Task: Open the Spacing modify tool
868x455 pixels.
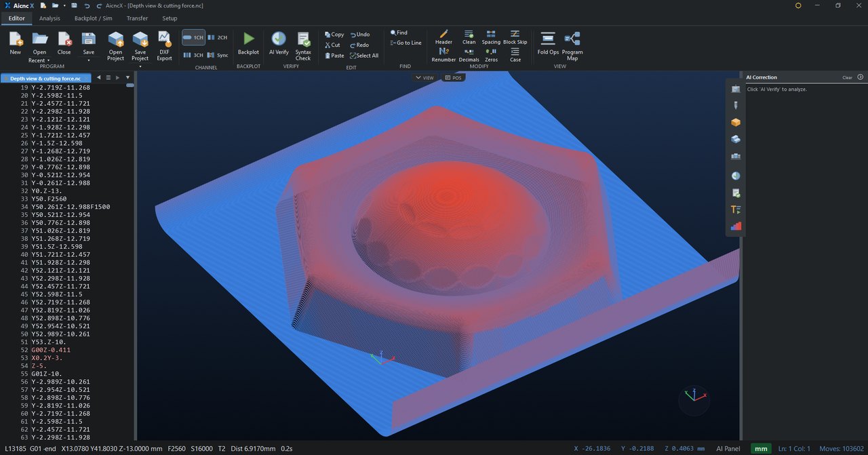Action: (491, 37)
